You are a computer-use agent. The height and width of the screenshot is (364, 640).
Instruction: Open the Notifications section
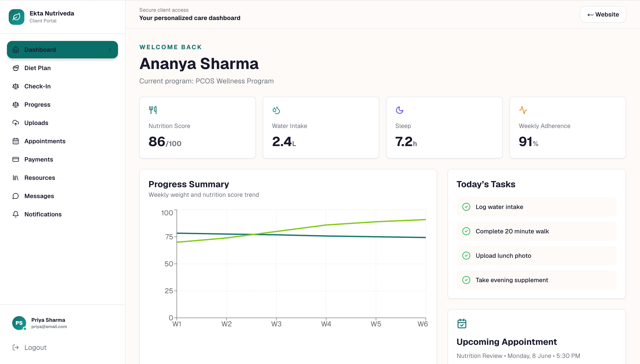click(x=62, y=214)
